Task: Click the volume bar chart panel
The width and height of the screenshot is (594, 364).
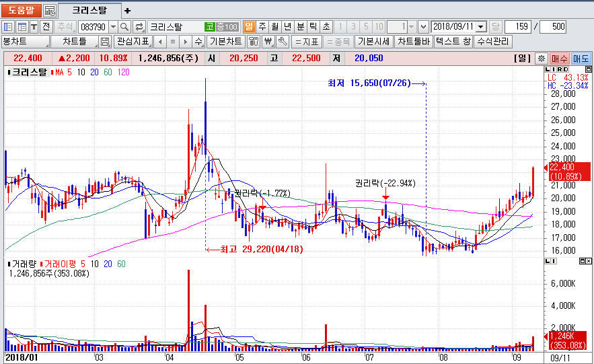Action: [269, 310]
